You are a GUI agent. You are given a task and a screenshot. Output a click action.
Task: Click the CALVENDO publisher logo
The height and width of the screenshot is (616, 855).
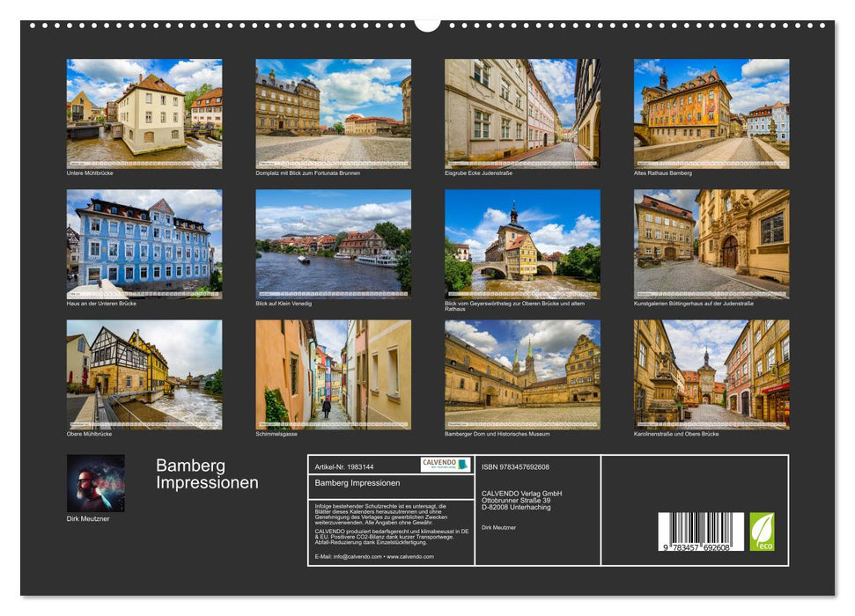[446, 465]
